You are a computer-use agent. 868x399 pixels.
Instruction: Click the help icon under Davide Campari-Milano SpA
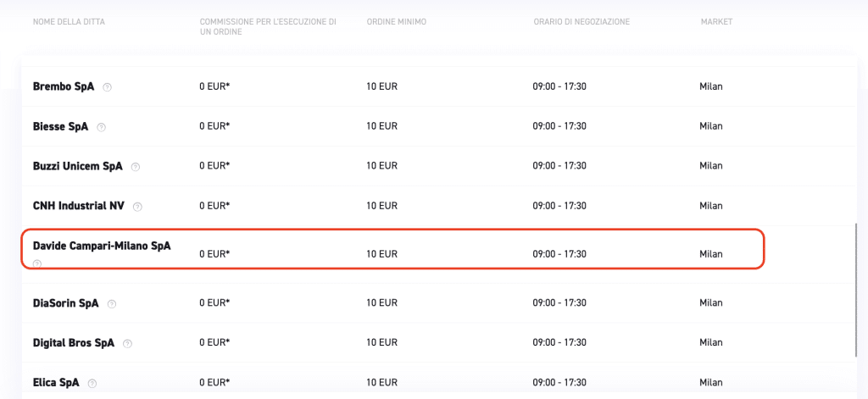[x=36, y=263]
